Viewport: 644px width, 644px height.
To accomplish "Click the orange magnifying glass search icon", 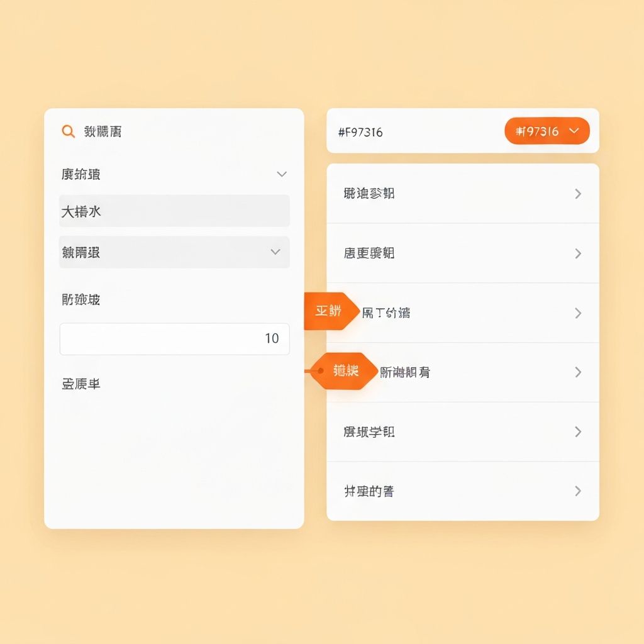I will tap(68, 131).
